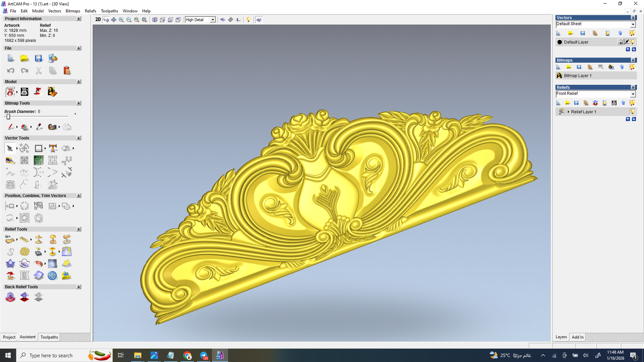Select the bitmap Paint brush tool

coord(11,127)
